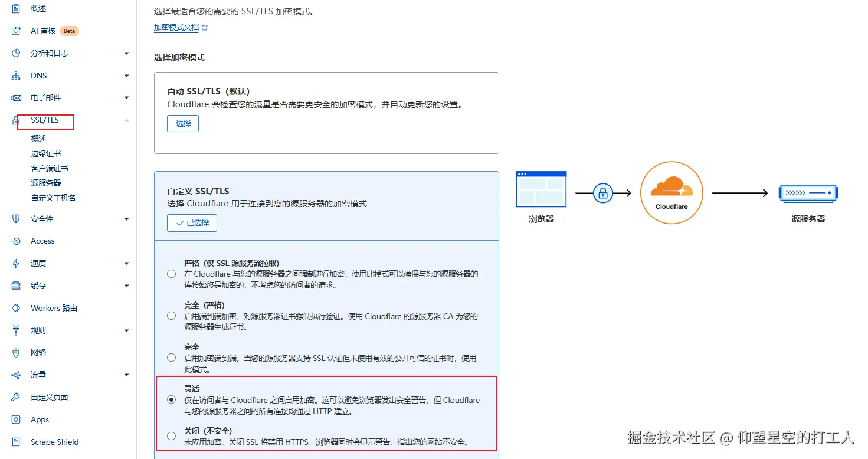Click the DNS network icon

(17, 76)
